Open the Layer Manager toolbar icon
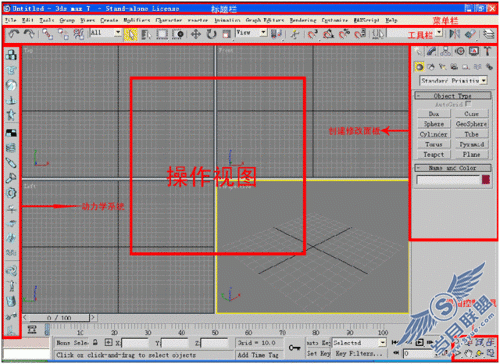Viewport: 500px width, 364px height. [x=489, y=34]
